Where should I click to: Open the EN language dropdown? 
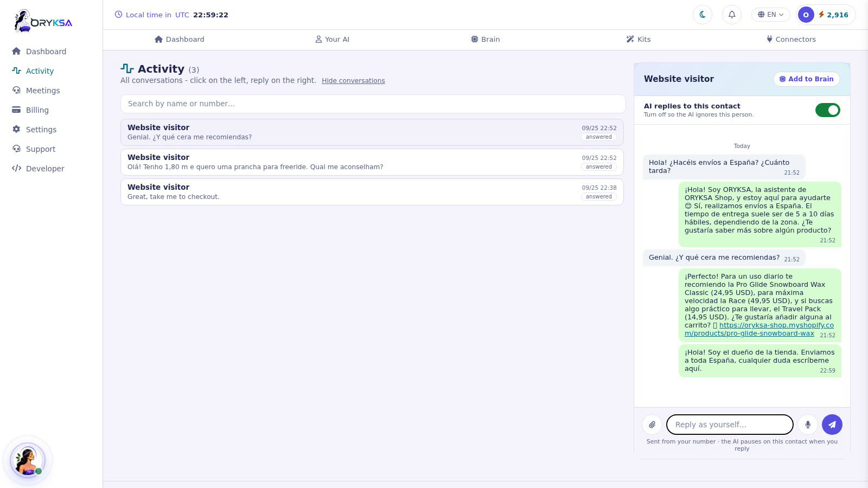tap(770, 15)
